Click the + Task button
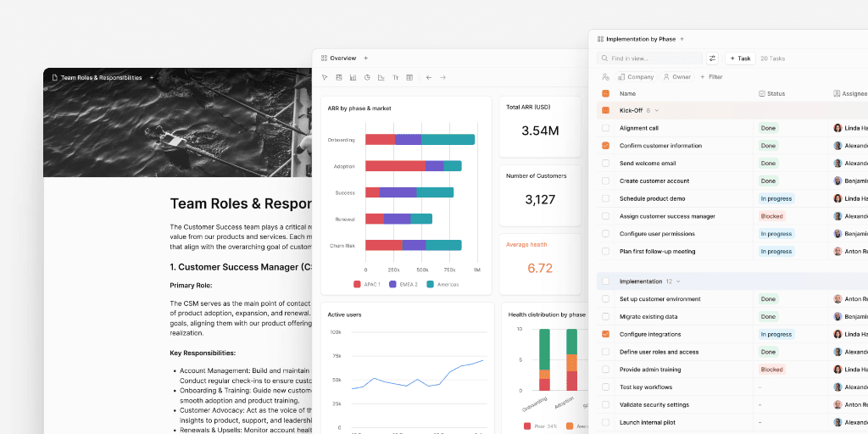 pos(740,58)
